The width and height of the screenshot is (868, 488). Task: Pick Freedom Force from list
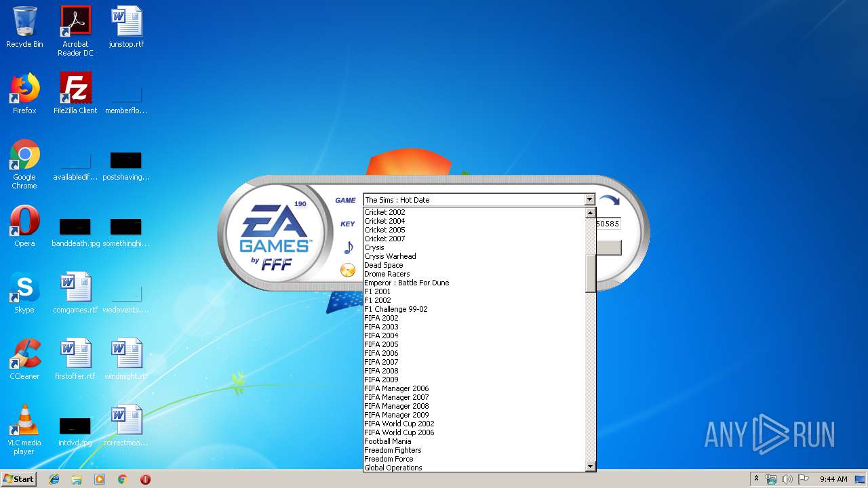389,459
